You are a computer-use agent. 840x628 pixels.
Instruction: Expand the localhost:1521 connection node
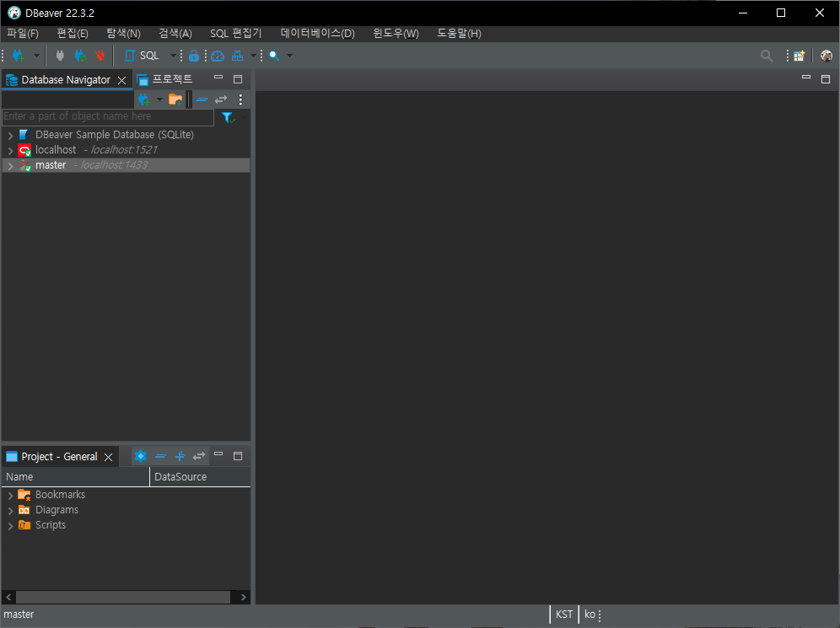(10, 150)
